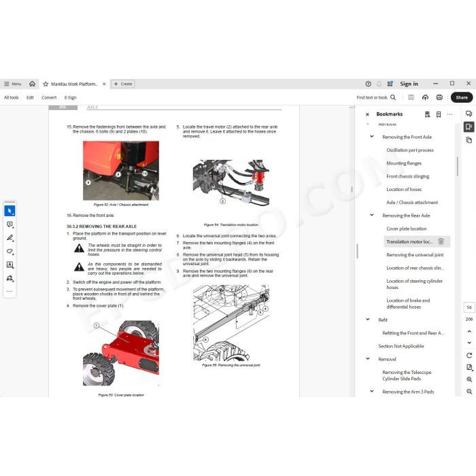Open Refitting the Front and Rear bookmark
Viewport: 476px width, 476px height.
413,333
